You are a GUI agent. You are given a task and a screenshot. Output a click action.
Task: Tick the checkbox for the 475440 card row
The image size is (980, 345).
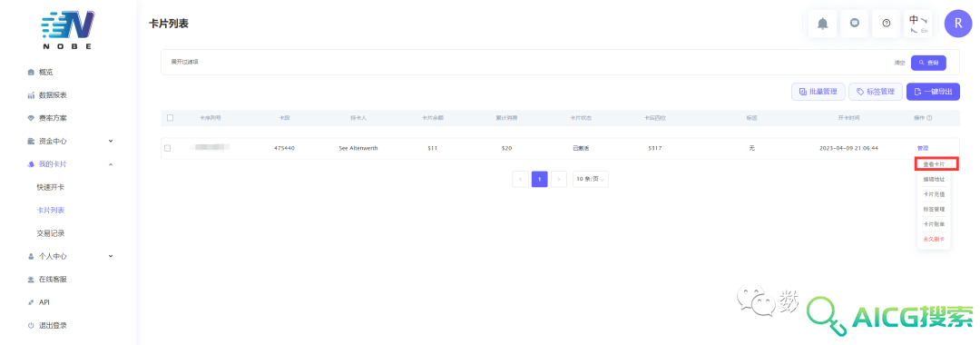(x=167, y=148)
